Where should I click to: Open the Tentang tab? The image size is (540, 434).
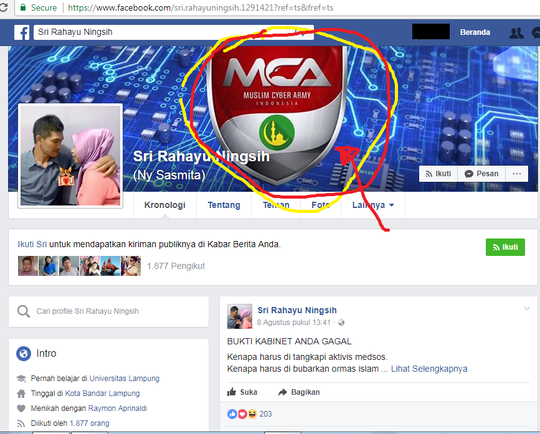(x=224, y=205)
